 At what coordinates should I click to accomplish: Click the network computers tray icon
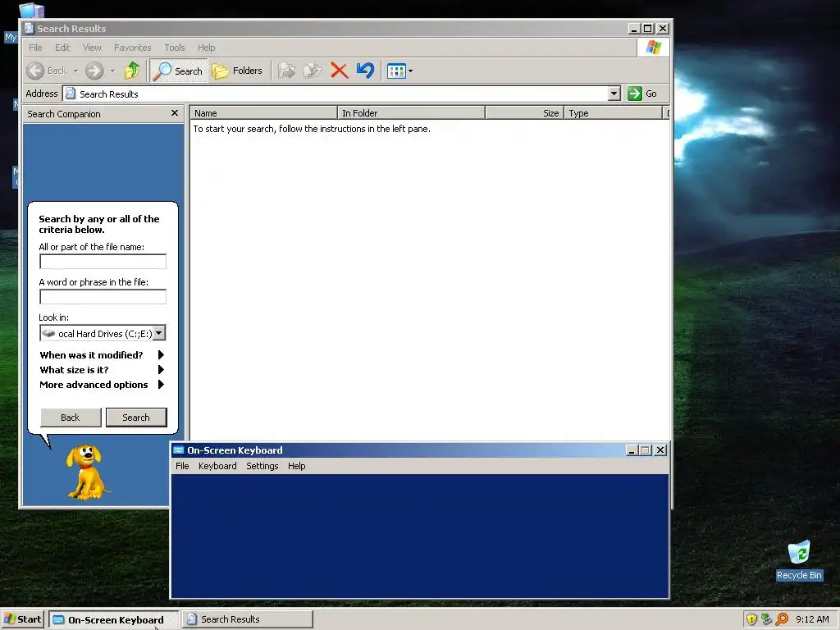766,619
